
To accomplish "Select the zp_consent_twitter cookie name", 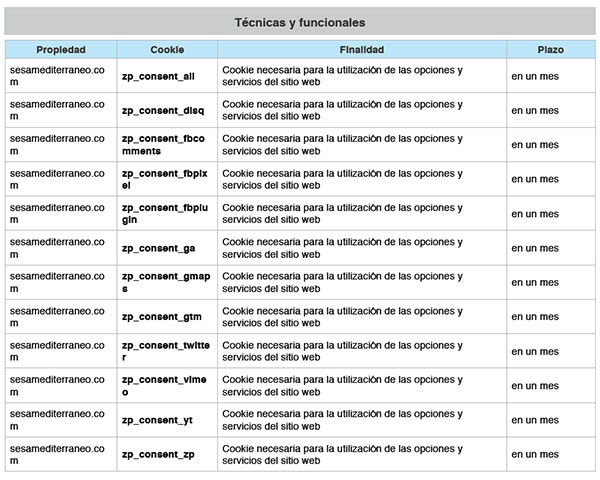I will (x=162, y=351).
